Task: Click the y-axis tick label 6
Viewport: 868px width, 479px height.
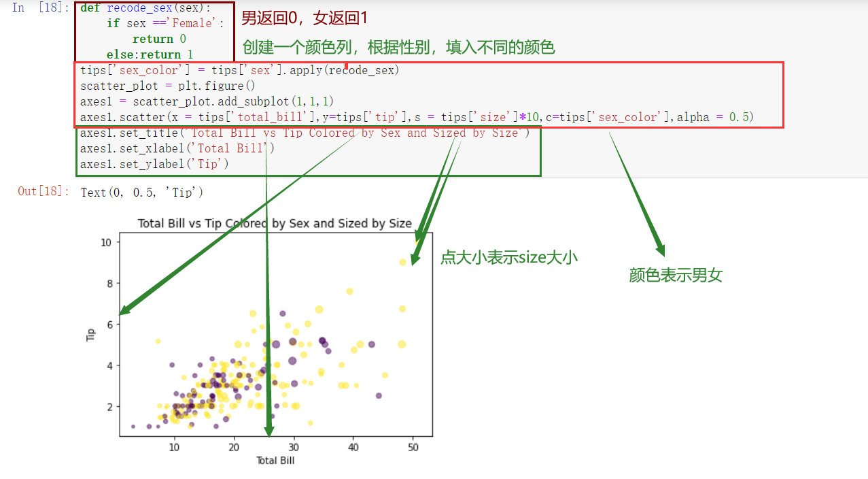Action: tap(110, 325)
